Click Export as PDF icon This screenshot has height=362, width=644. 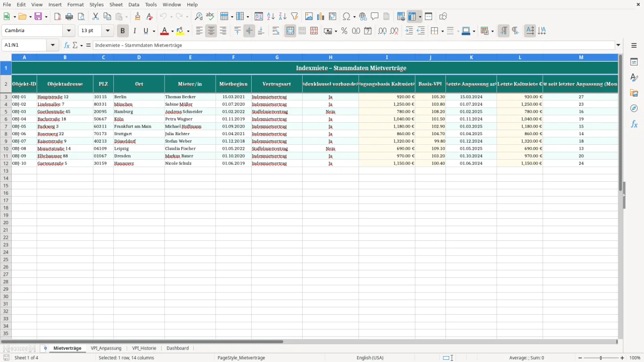tap(57, 17)
